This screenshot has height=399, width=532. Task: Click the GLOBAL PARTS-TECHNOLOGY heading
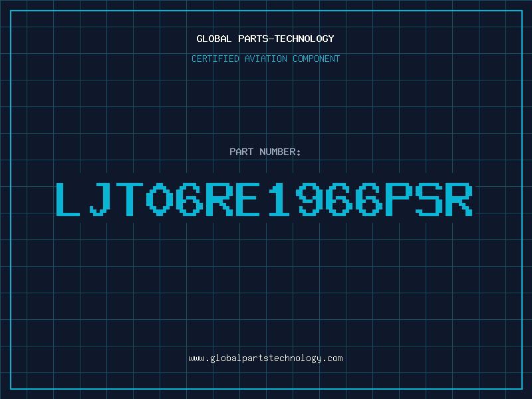265,39
